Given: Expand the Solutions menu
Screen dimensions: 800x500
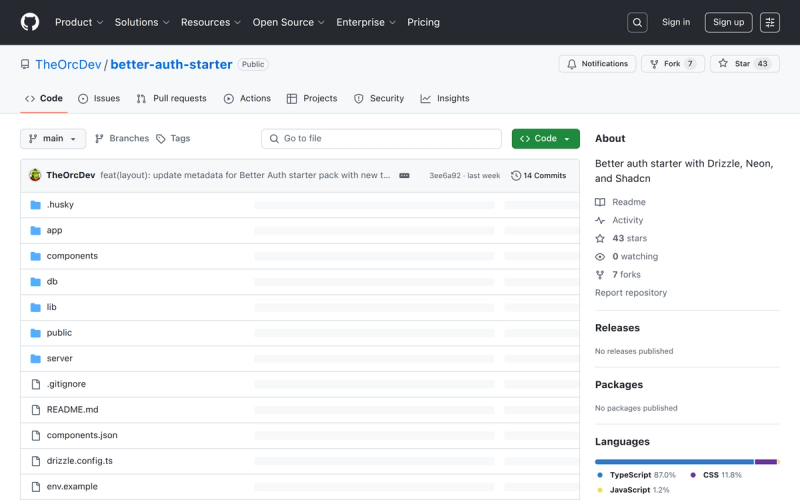Looking at the screenshot, I should click(142, 22).
